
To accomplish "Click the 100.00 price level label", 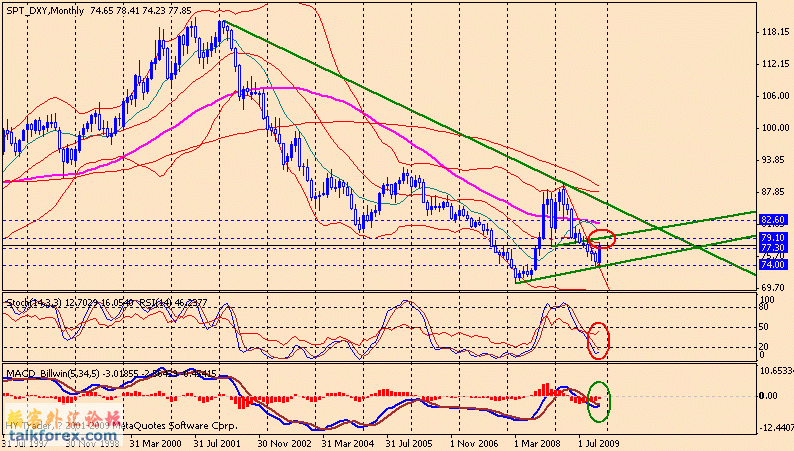I will tap(775, 128).
